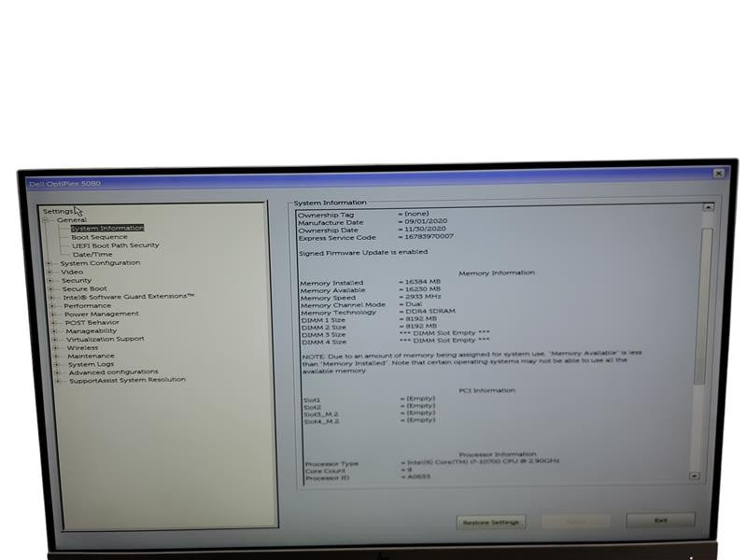This screenshot has width=747, height=560.
Task: Click the scroll down arrow
Action: pos(695,476)
